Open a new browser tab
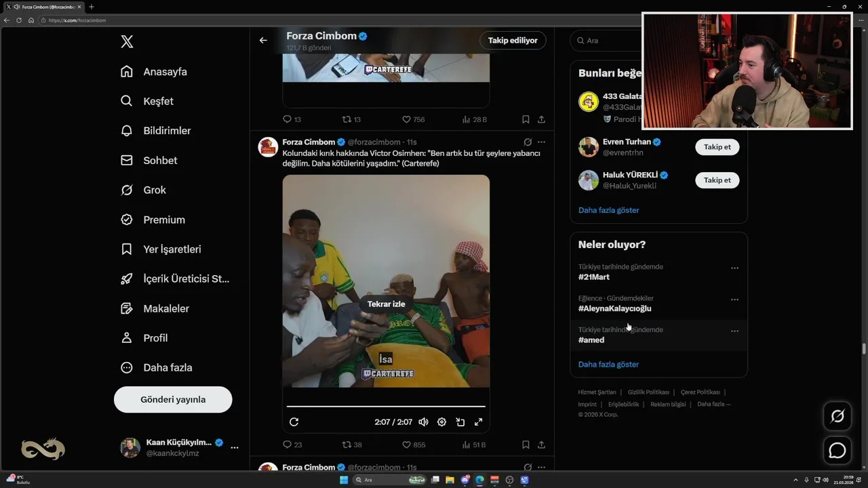 click(x=92, y=7)
